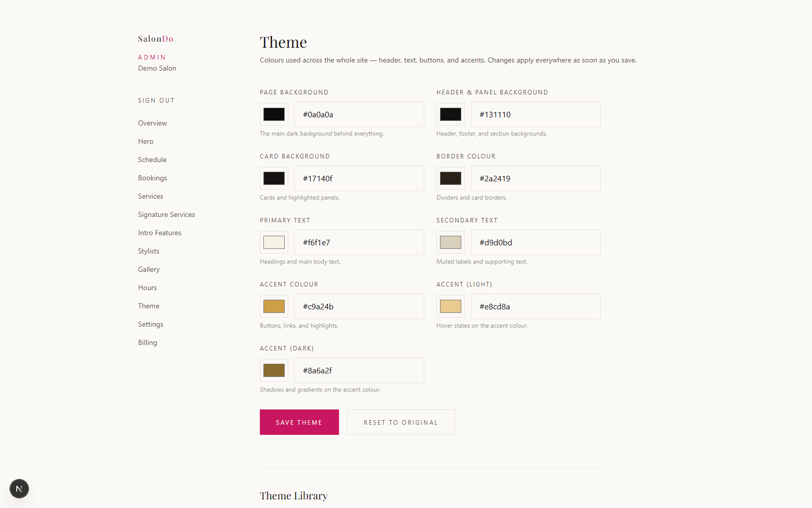Click the Sign Out link
The height and width of the screenshot is (508, 812).
pos(156,101)
